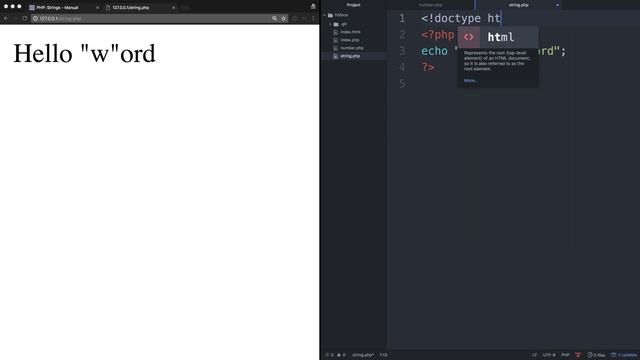Select string.php in the project tree
Screen dimensions: 640x360
[x=350, y=56]
